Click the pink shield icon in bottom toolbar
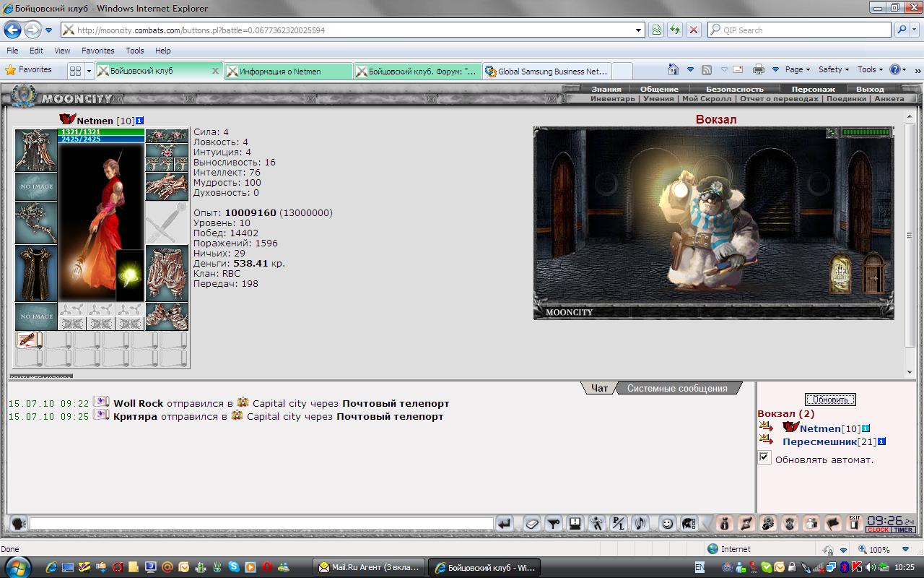Image resolution: width=924 pixels, height=578 pixels. pyautogui.click(x=790, y=524)
